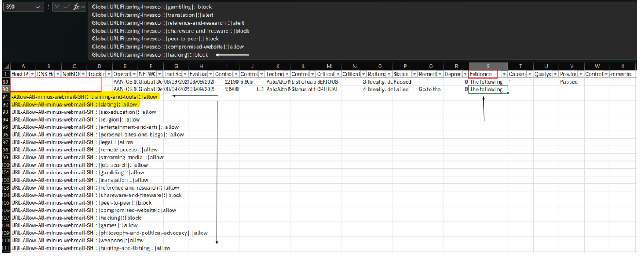Image resolution: width=644 pixels, height=263 pixels.
Task: Select the 'job-search|:|allow' row cell
Action: coord(80,165)
